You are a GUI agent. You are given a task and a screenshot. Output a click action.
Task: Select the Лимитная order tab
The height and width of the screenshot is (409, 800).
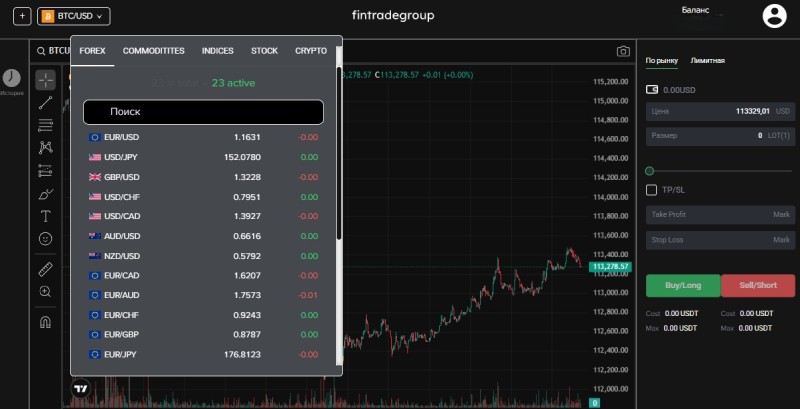click(x=708, y=60)
